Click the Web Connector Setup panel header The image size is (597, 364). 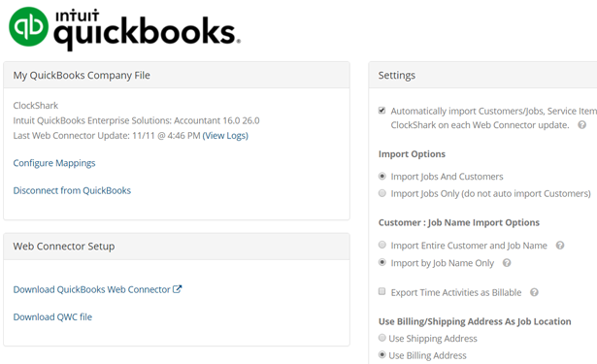tap(177, 247)
